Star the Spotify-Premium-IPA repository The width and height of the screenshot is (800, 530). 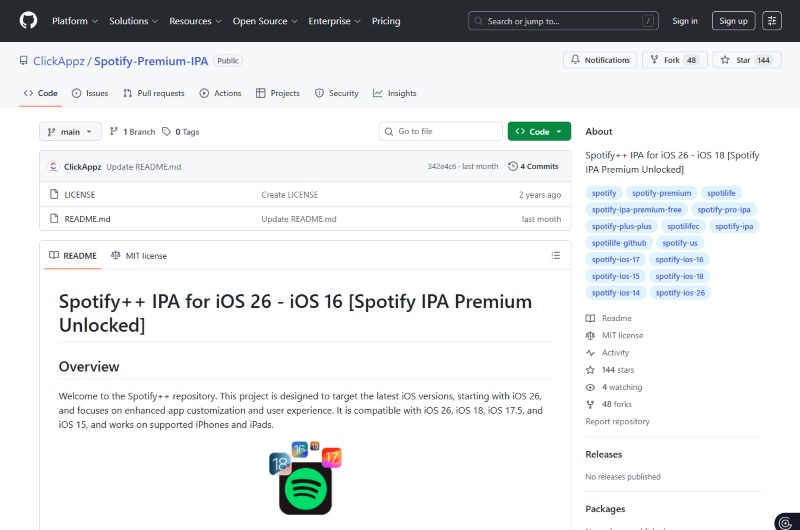[735, 60]
